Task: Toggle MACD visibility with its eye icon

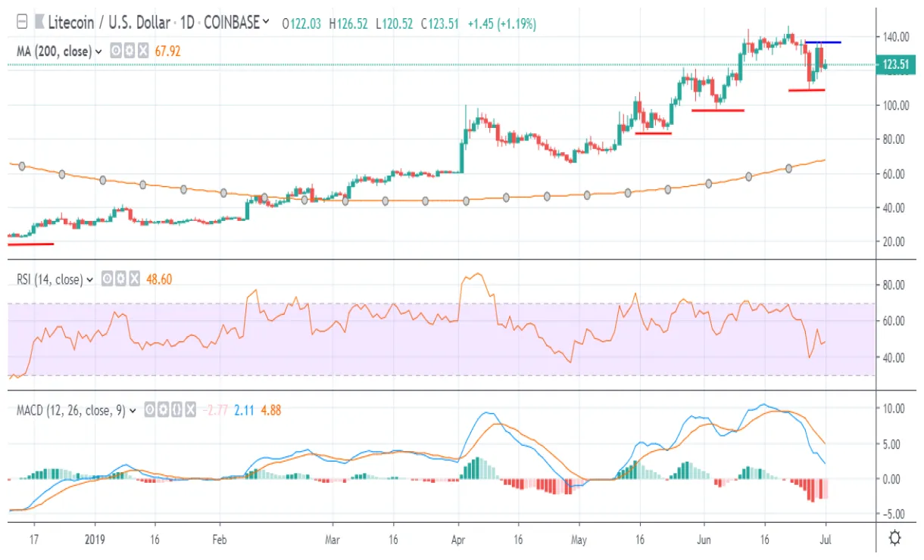Action: (x=150, y=411)
